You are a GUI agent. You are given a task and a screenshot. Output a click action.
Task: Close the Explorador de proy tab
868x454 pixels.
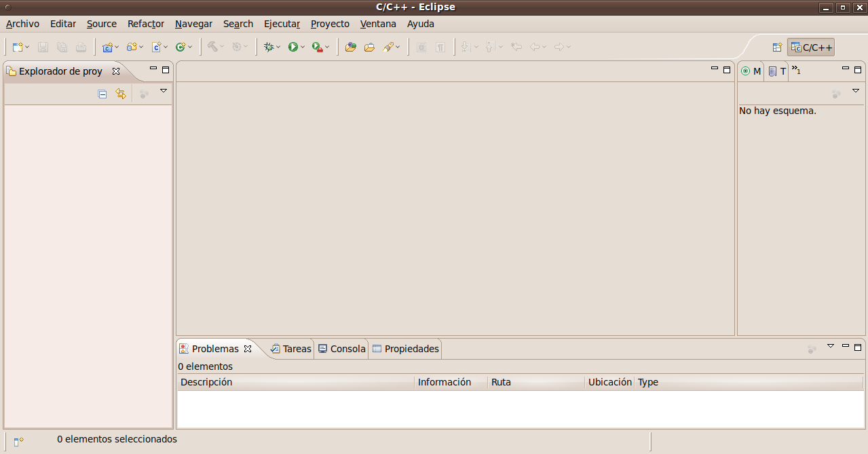tap(116, 71)
